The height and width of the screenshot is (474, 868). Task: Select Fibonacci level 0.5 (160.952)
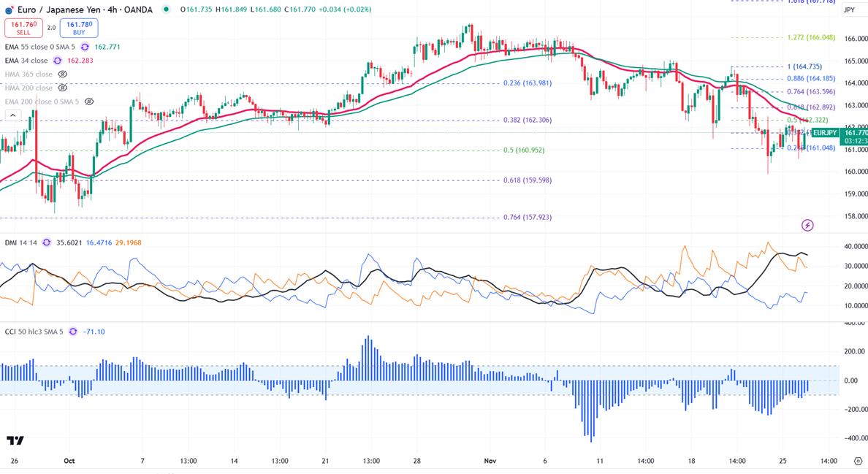524,150
